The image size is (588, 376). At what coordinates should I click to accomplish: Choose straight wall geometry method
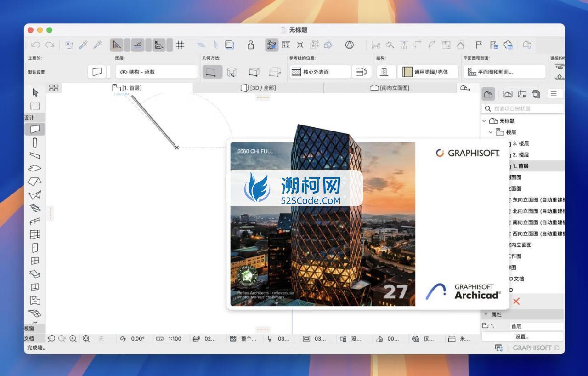tap(212, 72)
